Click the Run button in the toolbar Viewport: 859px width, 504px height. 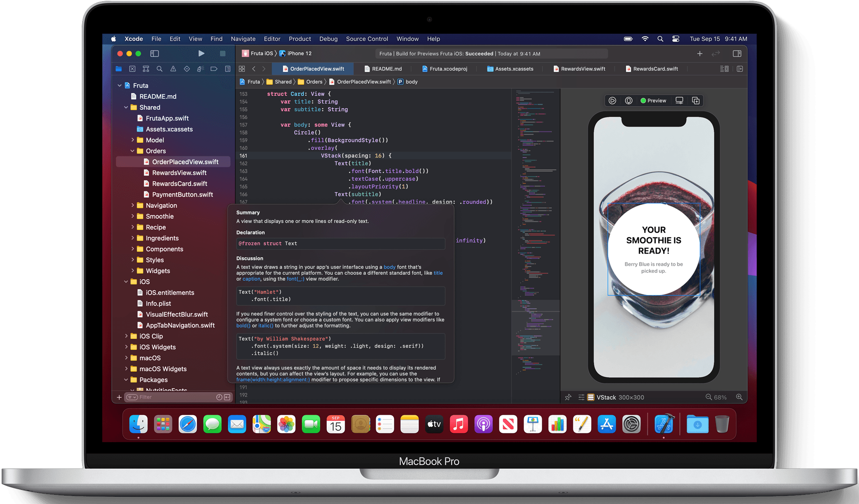(x=202, y=53)
